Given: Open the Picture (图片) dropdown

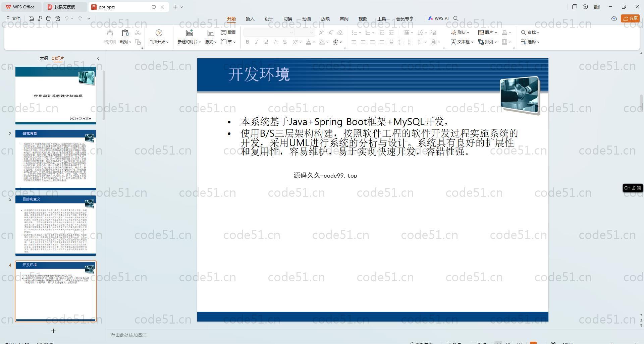Looking at the screenshot, I should [x=487, y=33].
